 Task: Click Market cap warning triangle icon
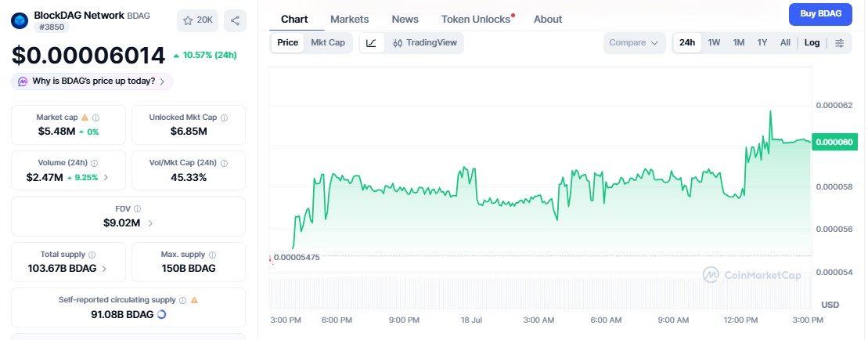(85, 118)
